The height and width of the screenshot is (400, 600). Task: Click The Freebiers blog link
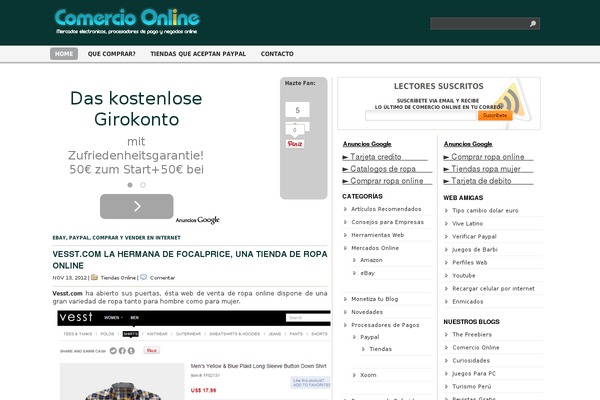(472, 335)
